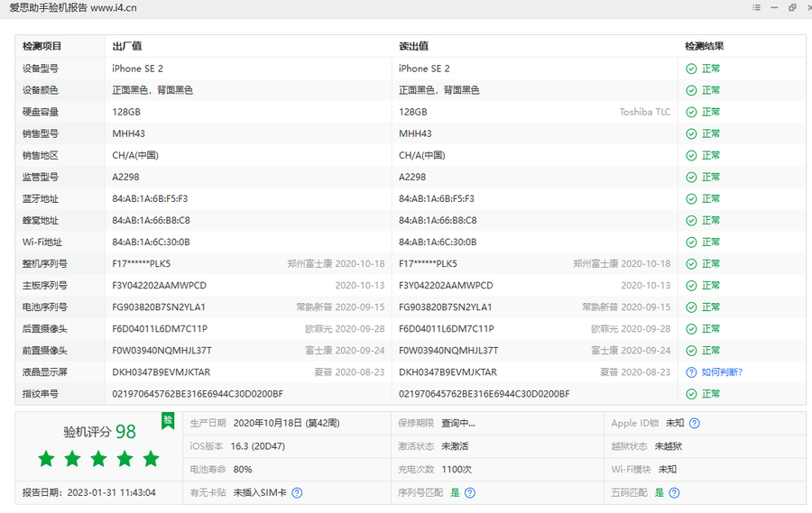Image resolution: width=812 pixels, height=513 pixels.
Task: Click the fifth green rating star
Action: (x=152, y=459)
